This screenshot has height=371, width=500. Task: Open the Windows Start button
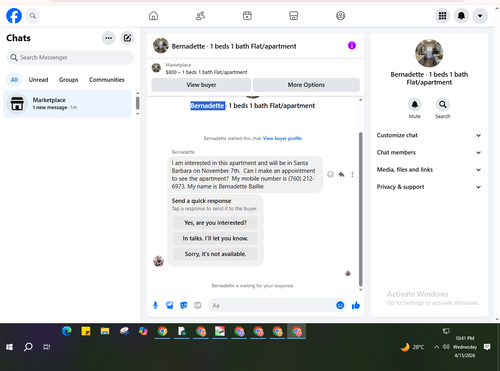click(x=9, y=347)
